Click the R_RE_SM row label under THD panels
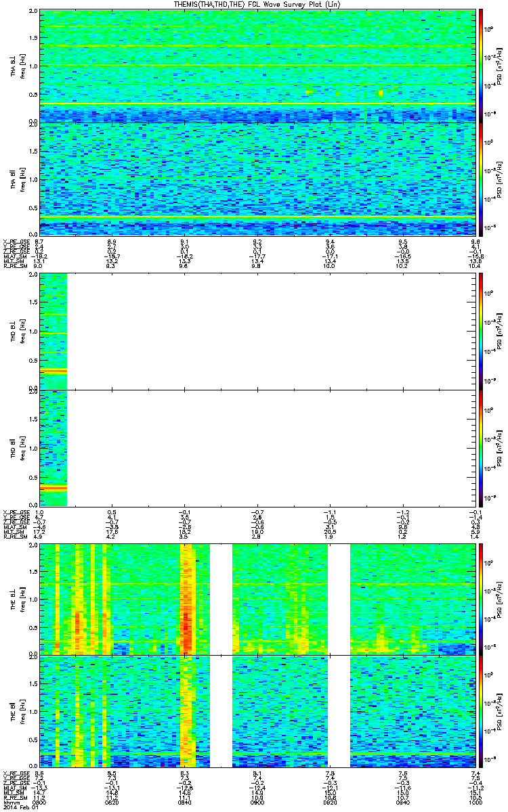 coord(14,537)
